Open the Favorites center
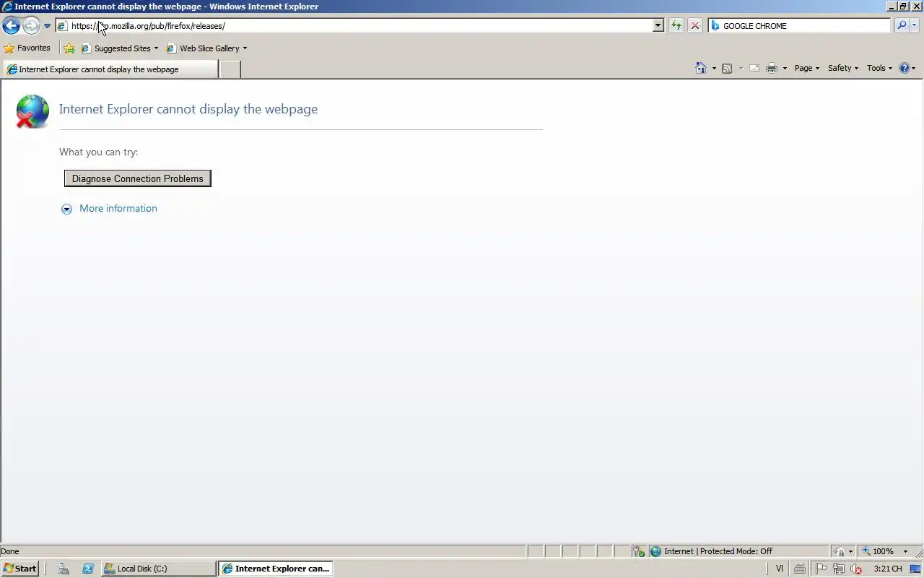Screen dimensions: 924x578 point(27,48)
